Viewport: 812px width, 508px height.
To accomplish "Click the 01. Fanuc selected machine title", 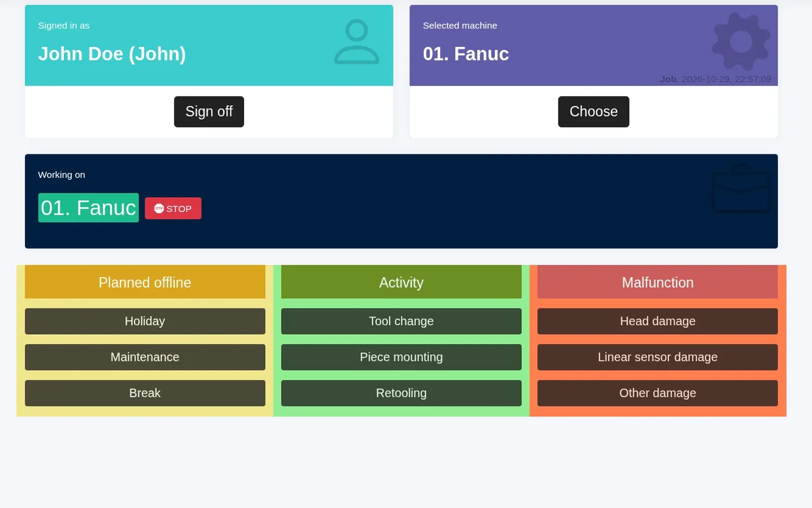I will point(466,54).
